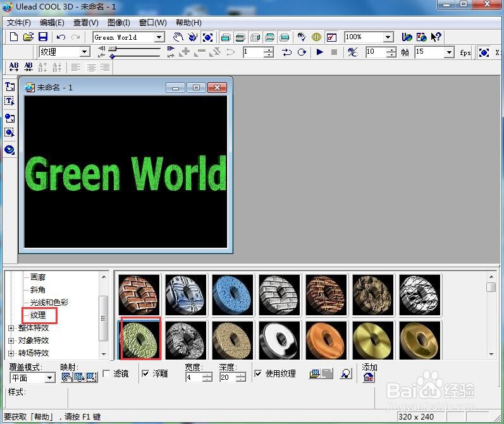
Task: Open the 100% zoom dropdown
Action: 388,37
